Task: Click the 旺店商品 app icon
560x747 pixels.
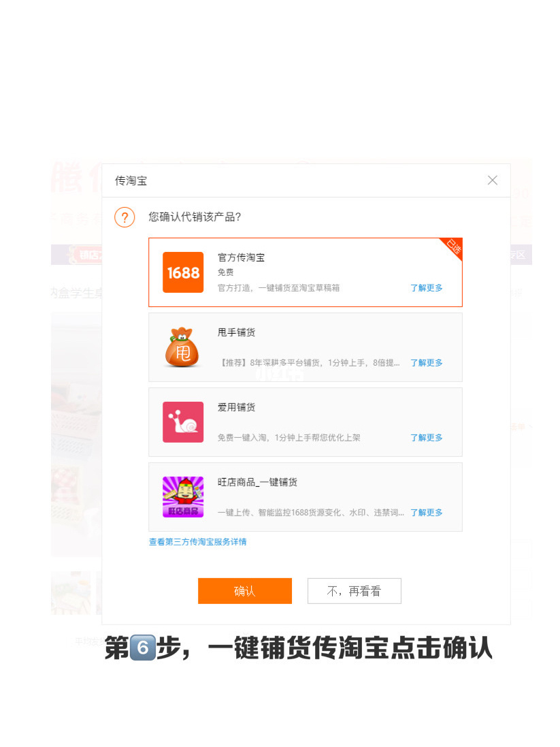Action: [x=182, y=496]
